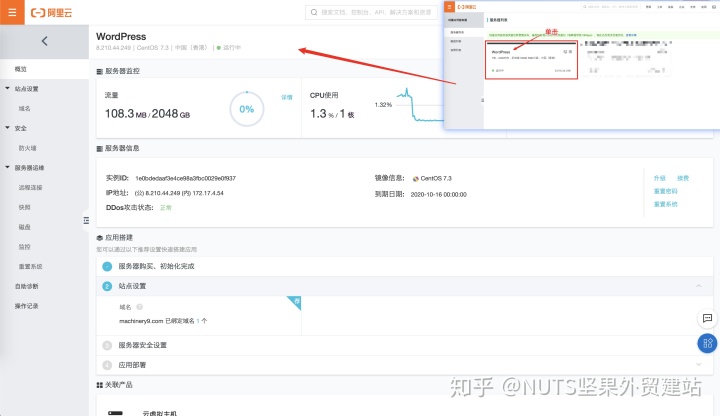Click the Aliyun logo in main header
This screenshot has width=720, height=416.
coord(51,13)
